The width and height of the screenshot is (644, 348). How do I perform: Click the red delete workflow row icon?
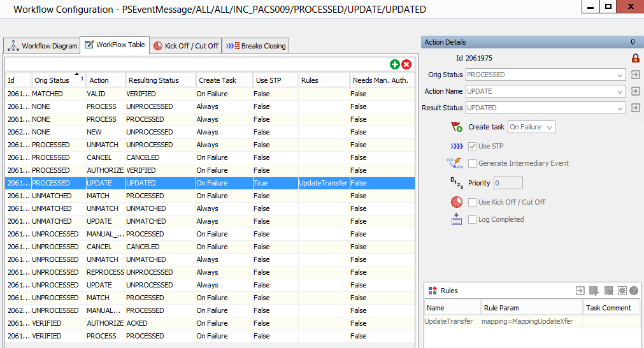(406, 64)
